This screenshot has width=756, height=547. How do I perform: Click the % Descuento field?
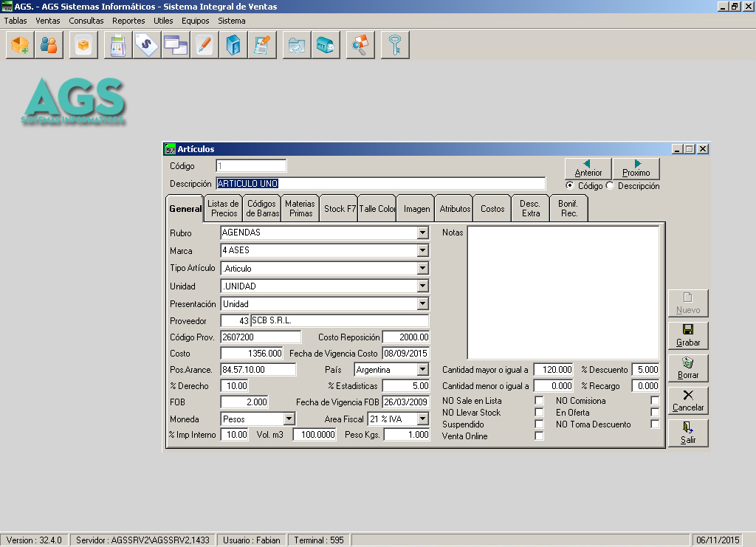(x=645, y=370)
